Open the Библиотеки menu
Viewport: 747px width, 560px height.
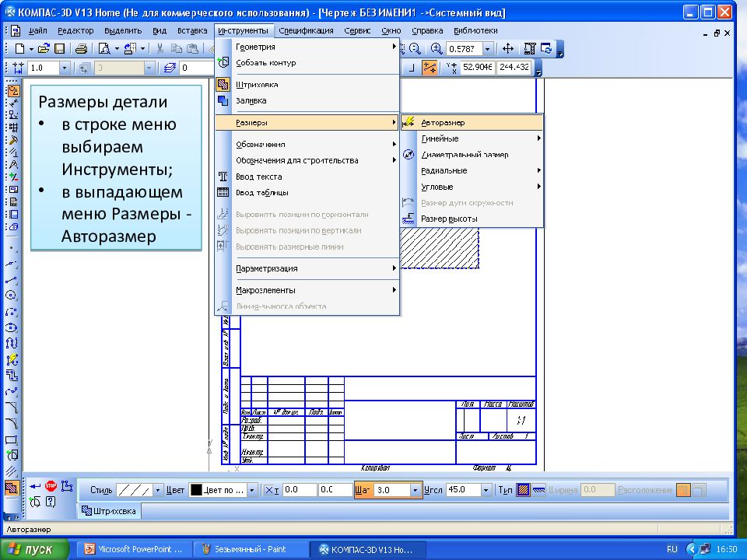pos(475,30)
